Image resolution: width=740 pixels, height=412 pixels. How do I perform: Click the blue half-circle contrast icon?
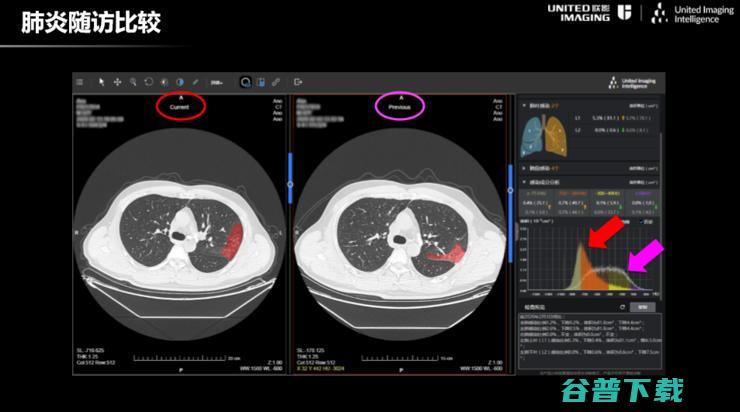180,82
